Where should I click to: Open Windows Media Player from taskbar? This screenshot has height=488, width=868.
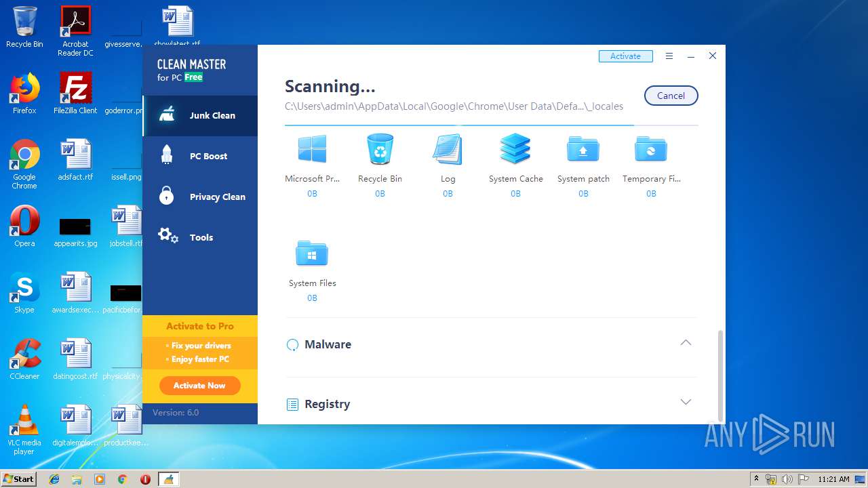tap(100, 479)
